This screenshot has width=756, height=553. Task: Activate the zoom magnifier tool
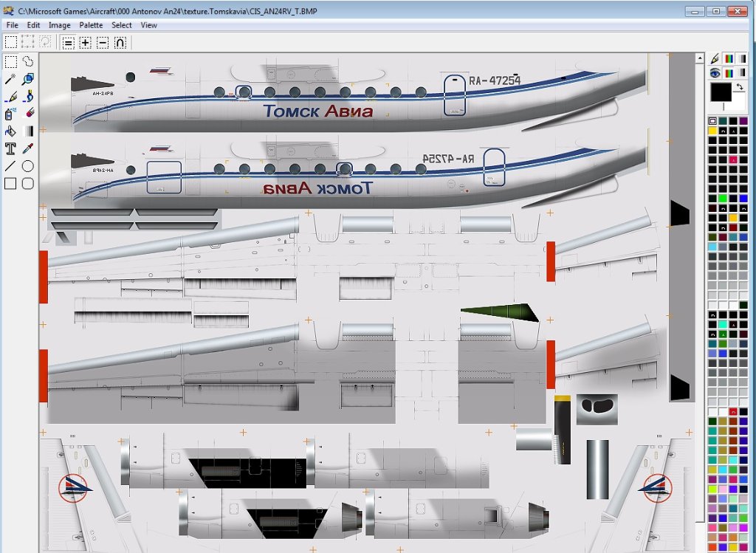[x=28, y=79]
